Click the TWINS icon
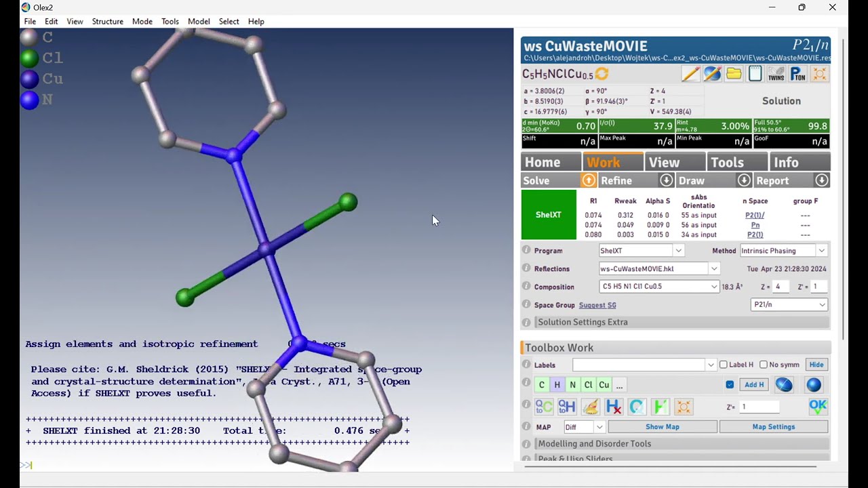Viewport: 868px width, 488px height. click(x=776, y=74)
